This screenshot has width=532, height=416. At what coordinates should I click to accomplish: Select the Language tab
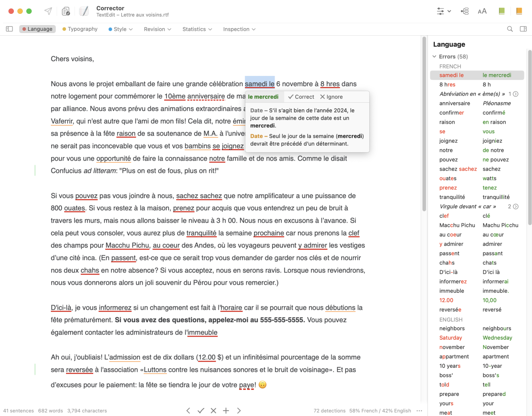pos(37,29)
